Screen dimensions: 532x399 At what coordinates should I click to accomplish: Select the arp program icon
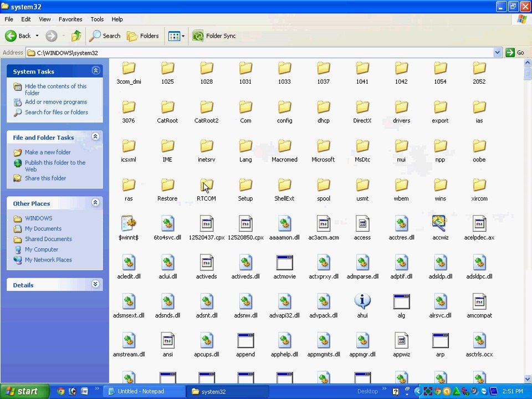tap(440, 340)
